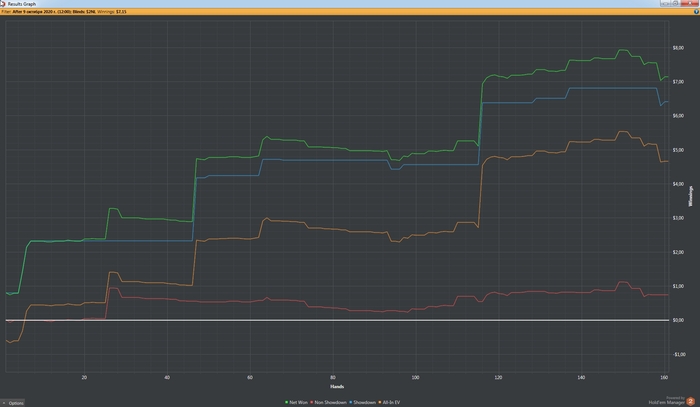Click the Hold'em Manager 2 logo icon

(690, 401)
